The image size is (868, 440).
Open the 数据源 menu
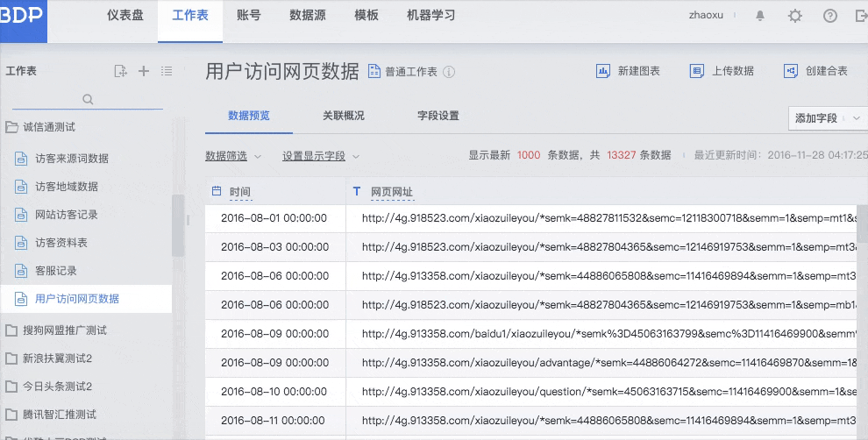pos(307,16)
